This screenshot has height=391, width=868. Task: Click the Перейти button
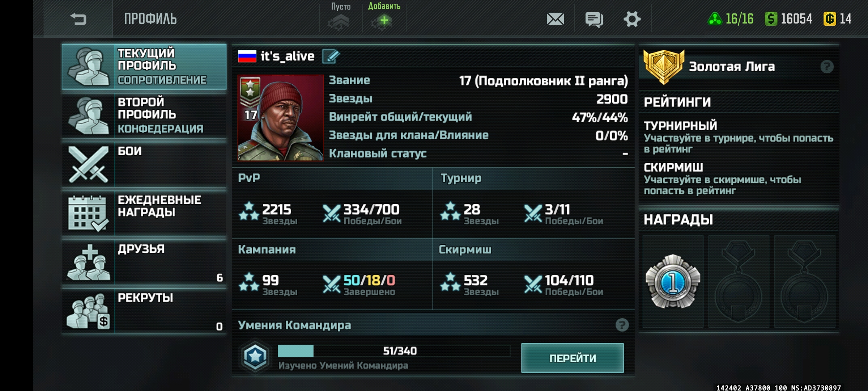click(573, 358)
